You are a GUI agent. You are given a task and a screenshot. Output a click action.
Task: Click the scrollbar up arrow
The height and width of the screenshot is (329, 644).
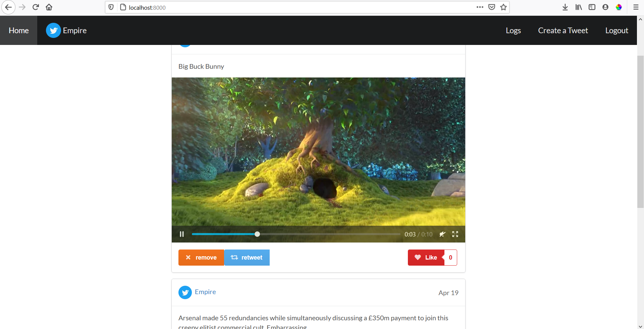click(640, 19)
